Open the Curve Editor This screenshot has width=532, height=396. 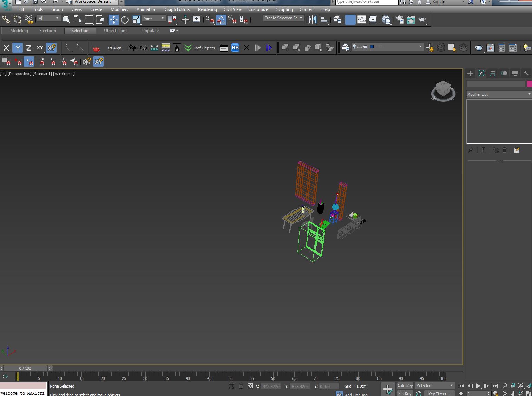[361, 19]
